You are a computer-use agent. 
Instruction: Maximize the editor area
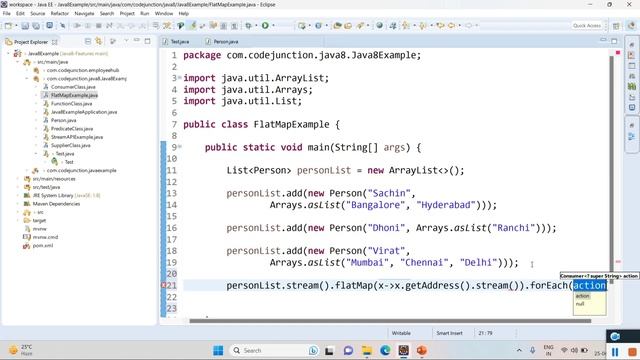614,41
